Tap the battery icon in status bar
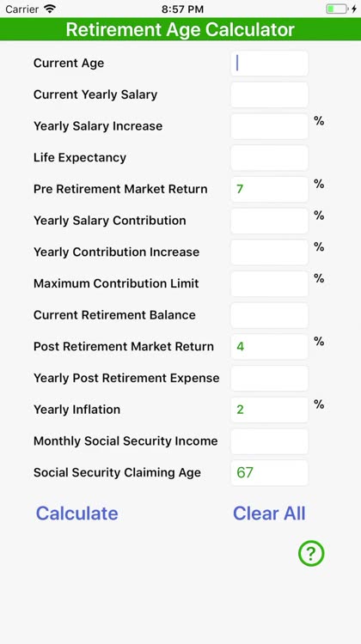The image size is (361, 644). pos(337,9)
